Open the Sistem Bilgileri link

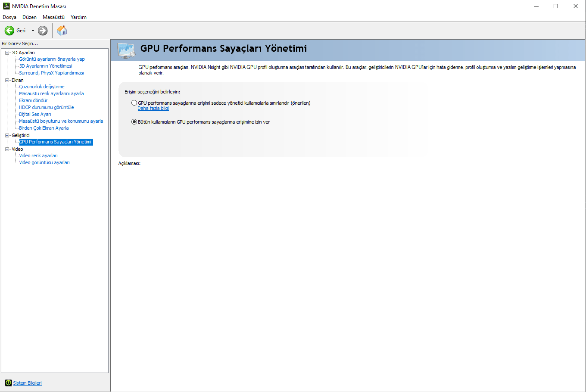point(27,383)
